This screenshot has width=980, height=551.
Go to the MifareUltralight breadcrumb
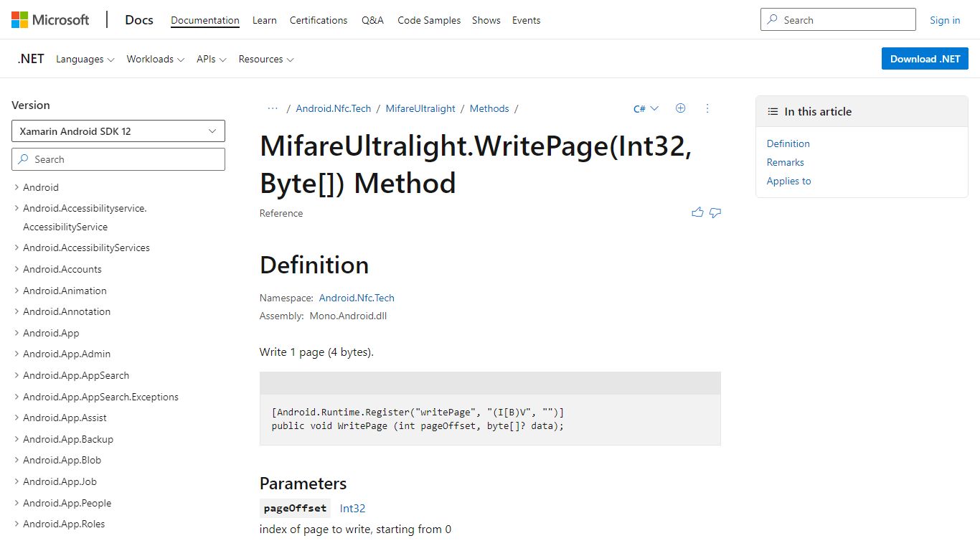pyautogui.click(x=420, y=108)
